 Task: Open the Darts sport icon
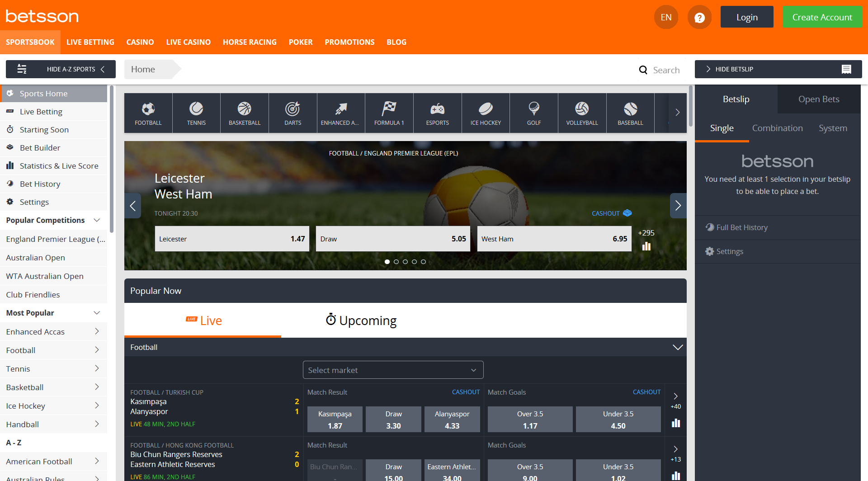pos(292,108)
